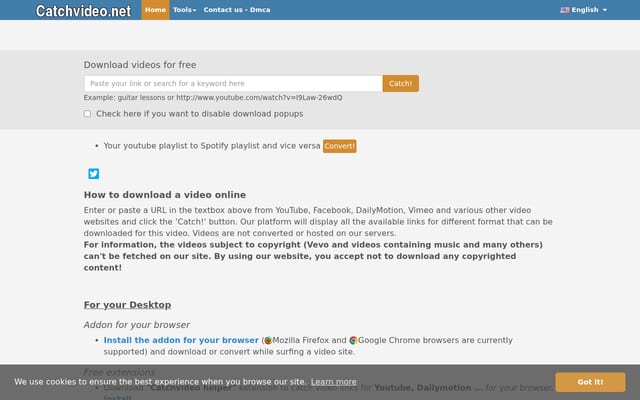The width and height of the screenshot is (640, 400).
Task: Open Contact us - Dmca page
Action: [x=237, y=10]
